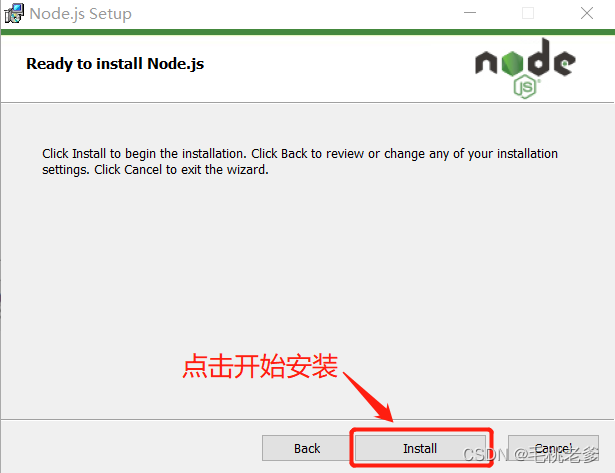This screenshot has width=615, height=473.
Task: Click the red outline around the Install button
Action: [x=421, y=448]
